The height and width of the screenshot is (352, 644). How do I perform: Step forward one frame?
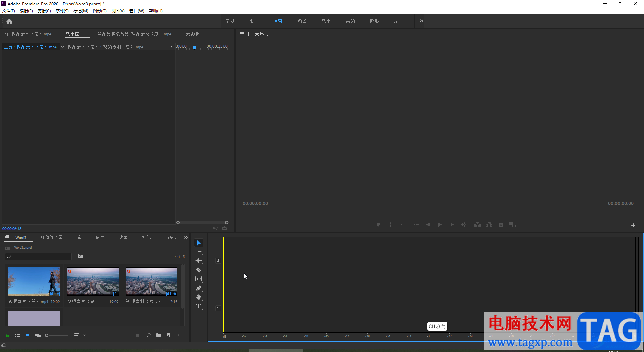click(451, 225)
